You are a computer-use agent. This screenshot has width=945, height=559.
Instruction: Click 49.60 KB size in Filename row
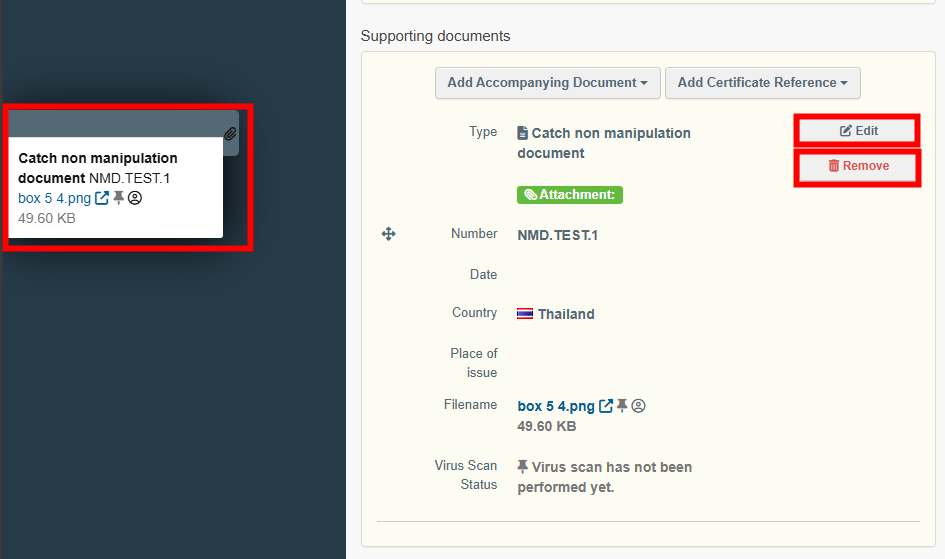(547, 426)
